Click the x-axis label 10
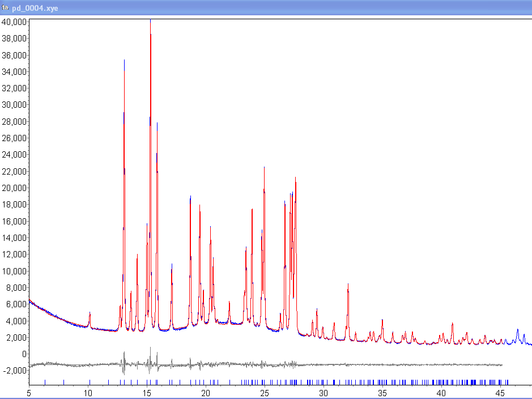Screen dimensions: 532x399 point(88,393)
